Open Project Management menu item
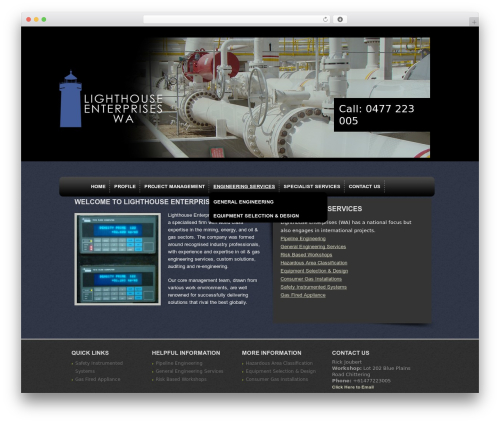500x423 pixels. 174,186
